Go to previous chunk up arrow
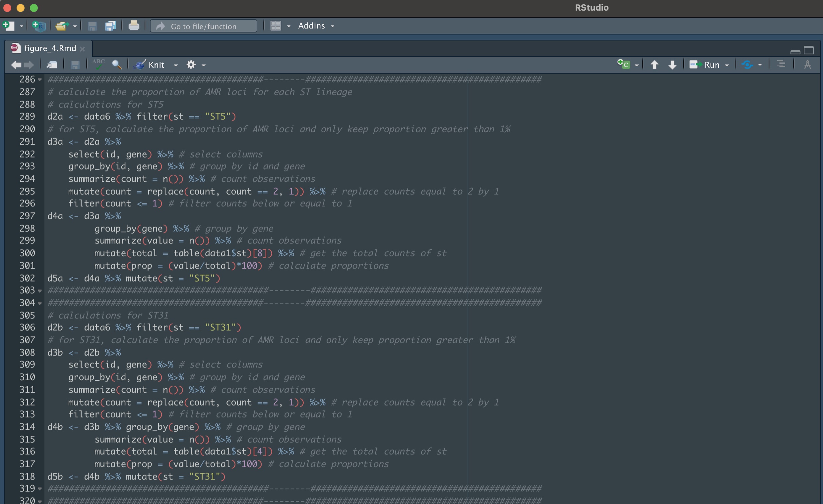The image size is (823, 504). tap(654, 64)
